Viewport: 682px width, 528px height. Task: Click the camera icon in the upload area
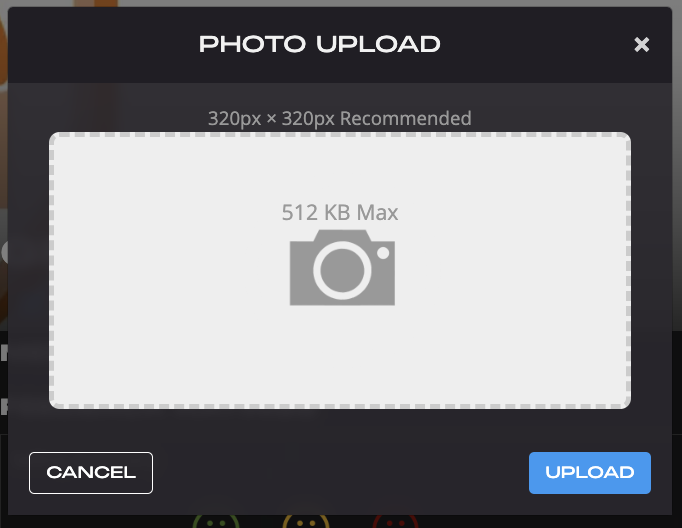[x=342, y=267]
